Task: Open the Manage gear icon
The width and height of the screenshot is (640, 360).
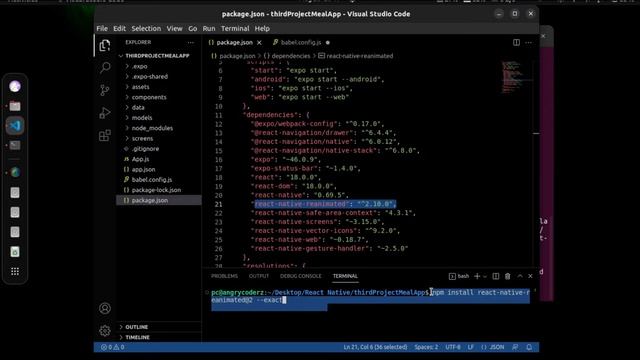Action: 104,331
